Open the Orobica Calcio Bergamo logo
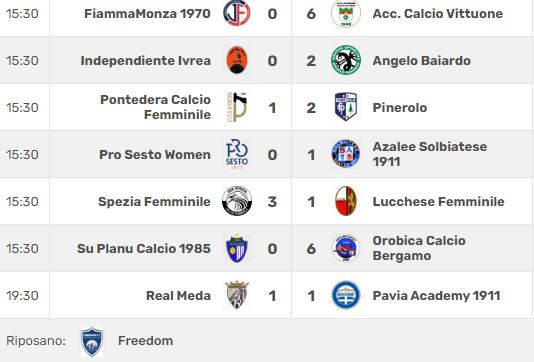534x362 pixels. tap(346, 248)
